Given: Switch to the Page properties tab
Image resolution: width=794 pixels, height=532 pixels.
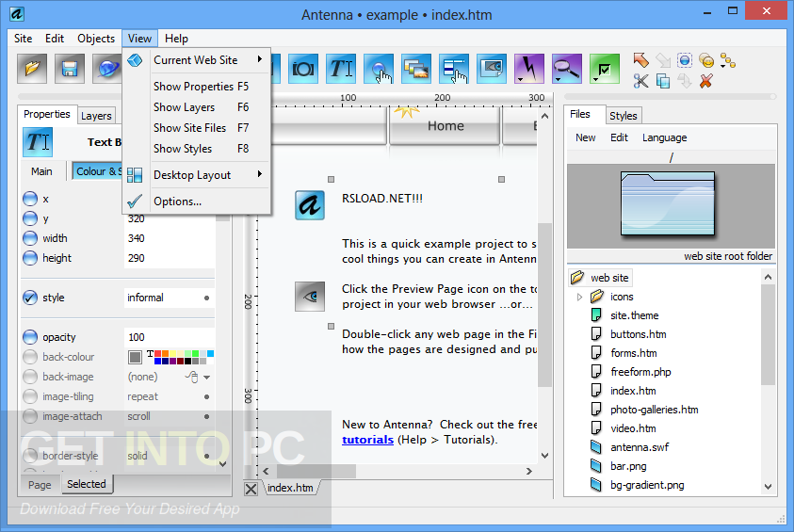Looking at the screenshot, I should pyautogui.click(x=40, y=485).
